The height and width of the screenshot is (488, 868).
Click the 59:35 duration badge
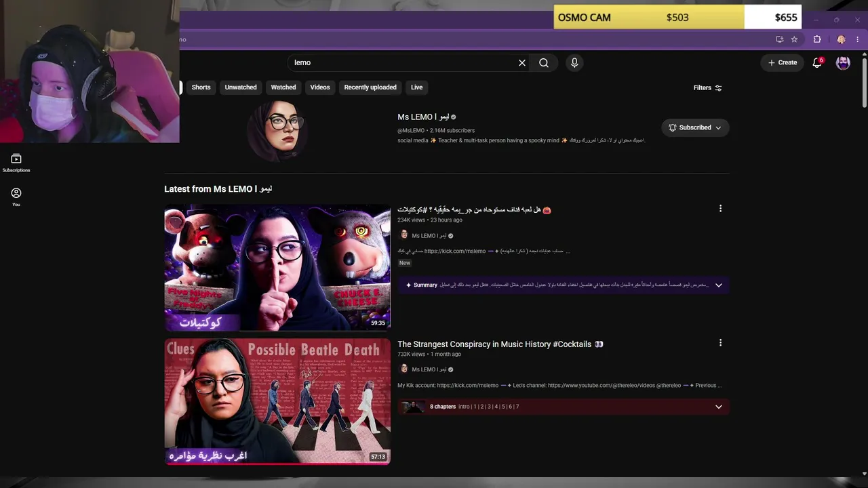(x=378, y=323)
